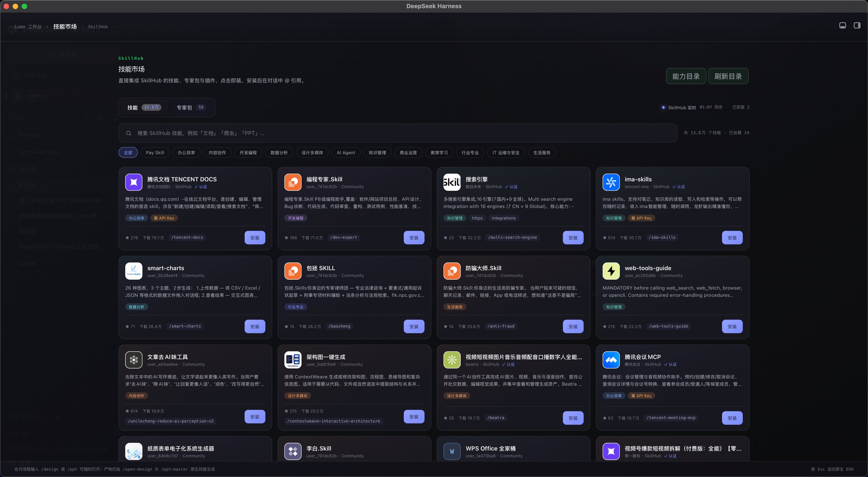This screenshot has width=868, height=477.
Task: Click the 纸质表单电子化系统生成器 card icon
Action: [134, 452]
